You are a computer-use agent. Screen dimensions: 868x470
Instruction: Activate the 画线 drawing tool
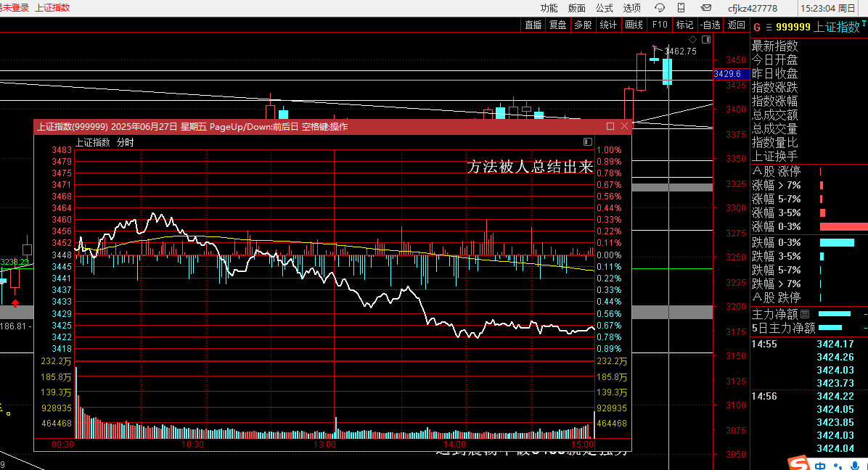click(634, 25)
